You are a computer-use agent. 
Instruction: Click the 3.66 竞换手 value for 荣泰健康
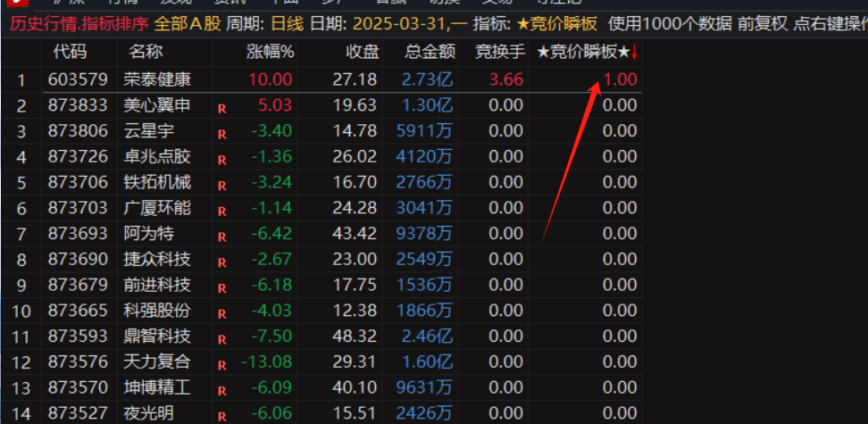tap(505, 79)
